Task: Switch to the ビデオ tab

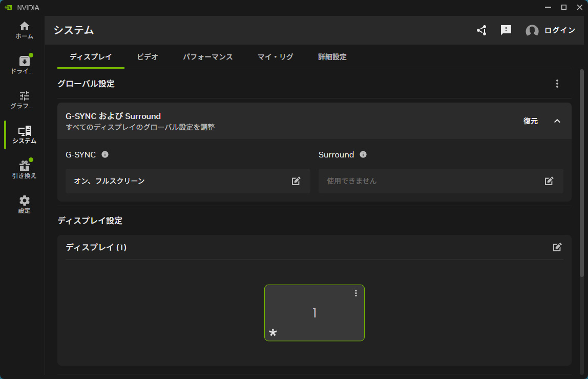Action: click(148, 57)
